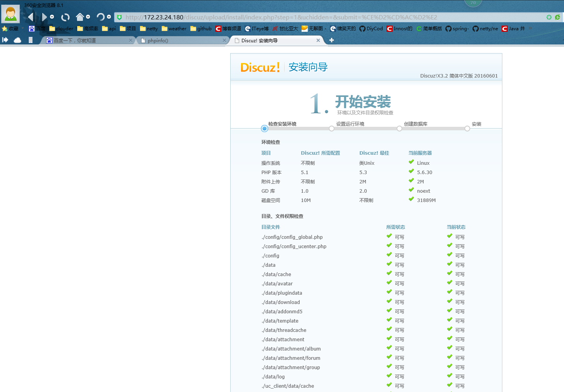Go back to the previous page
The width and height of the screenshot is (564, 392).
coord(31,17)
